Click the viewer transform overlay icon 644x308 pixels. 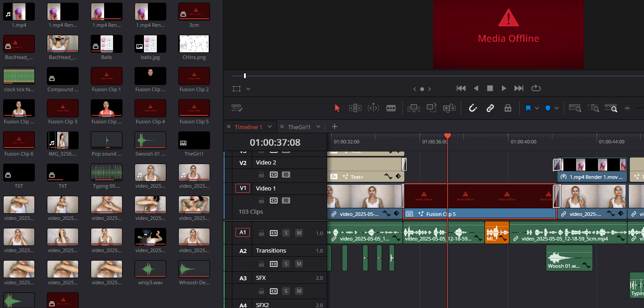237,89
